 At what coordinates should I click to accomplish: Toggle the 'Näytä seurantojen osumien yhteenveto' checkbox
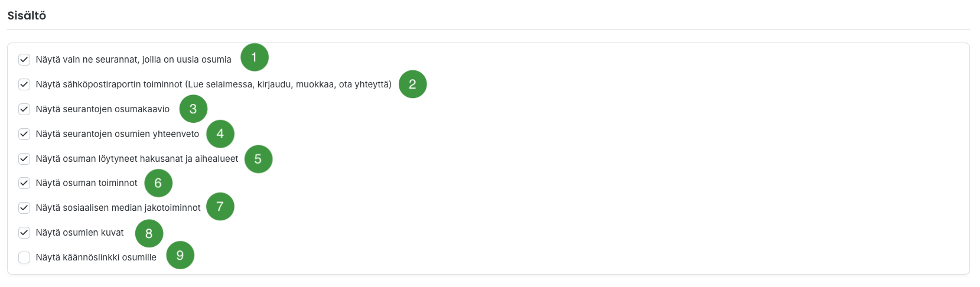click(24, 134)
